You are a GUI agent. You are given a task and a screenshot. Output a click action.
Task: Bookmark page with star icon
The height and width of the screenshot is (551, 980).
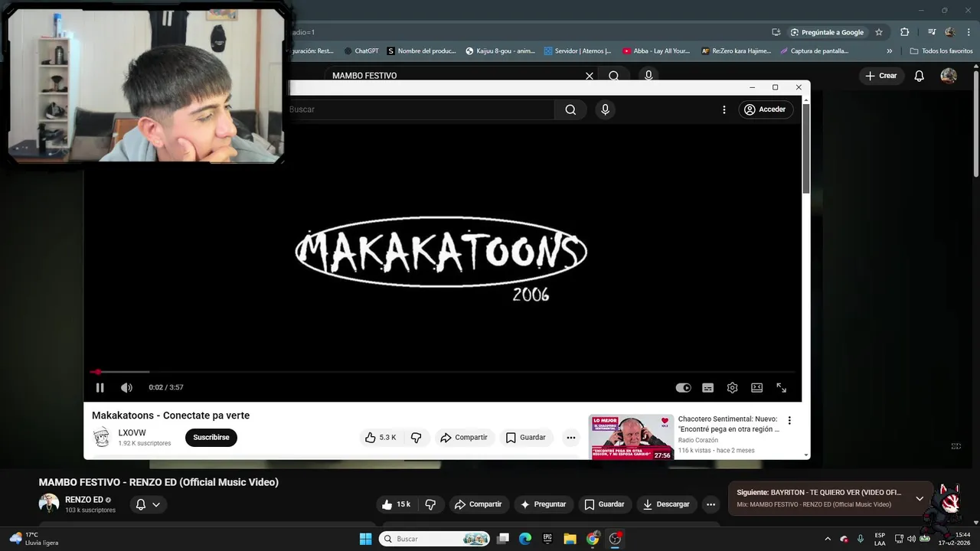(x=879, y=32)
